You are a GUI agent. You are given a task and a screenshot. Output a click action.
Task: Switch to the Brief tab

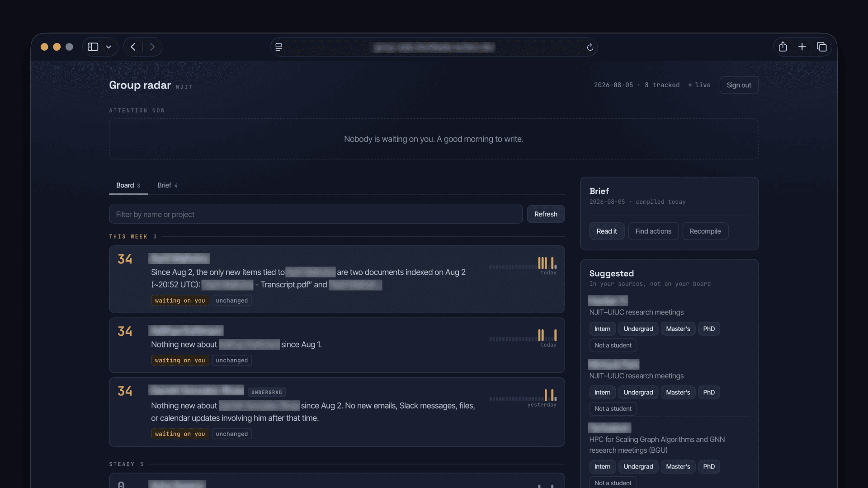pyautogui.click(x=167, y=185)
